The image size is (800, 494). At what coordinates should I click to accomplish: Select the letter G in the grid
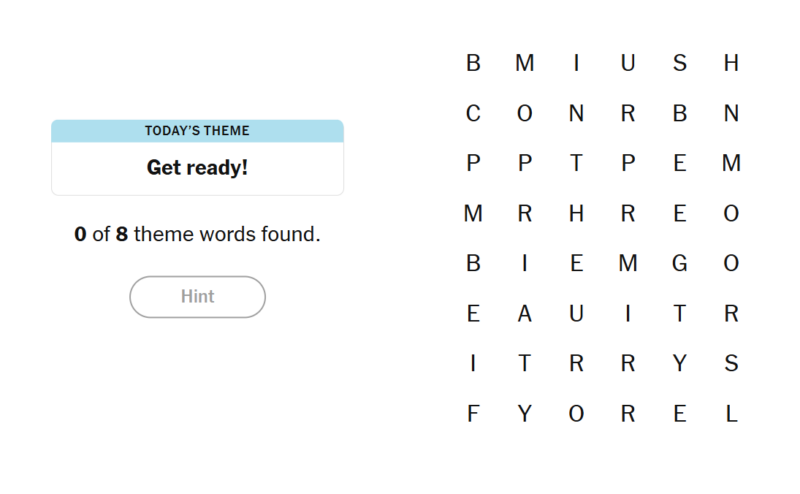pos(680,264)
